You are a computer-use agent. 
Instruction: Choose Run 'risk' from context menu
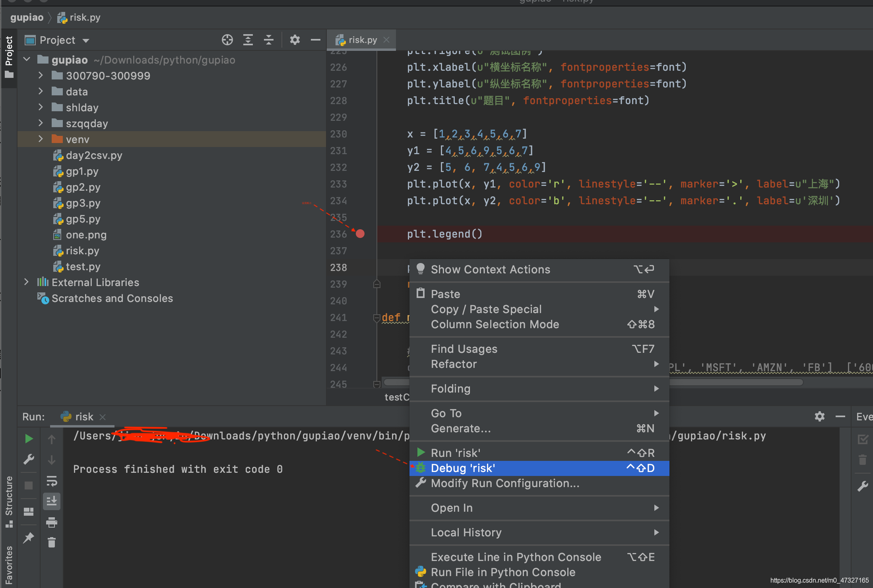(539, 453)
